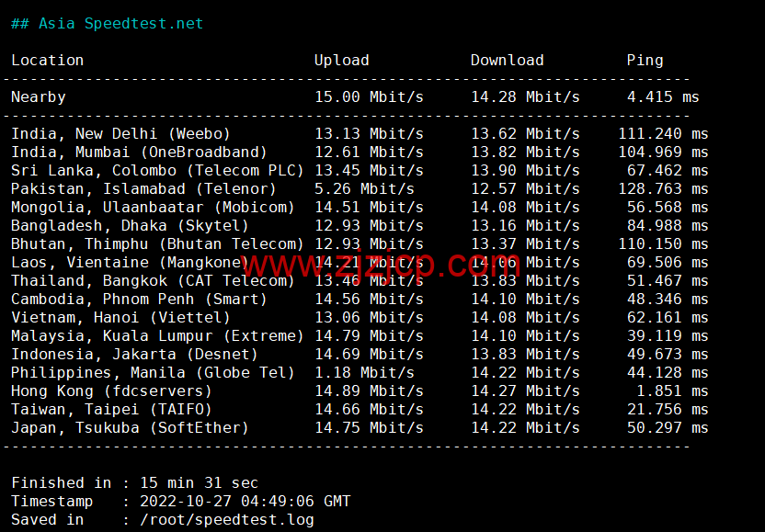Select the India, Mumbai (OneBroadband) row
The width and height of the screenshot is (765, 532).
[139, 153]
